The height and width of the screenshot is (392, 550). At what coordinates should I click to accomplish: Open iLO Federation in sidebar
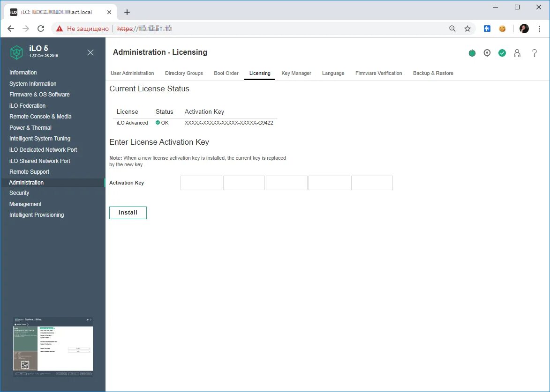pos(27,106)
